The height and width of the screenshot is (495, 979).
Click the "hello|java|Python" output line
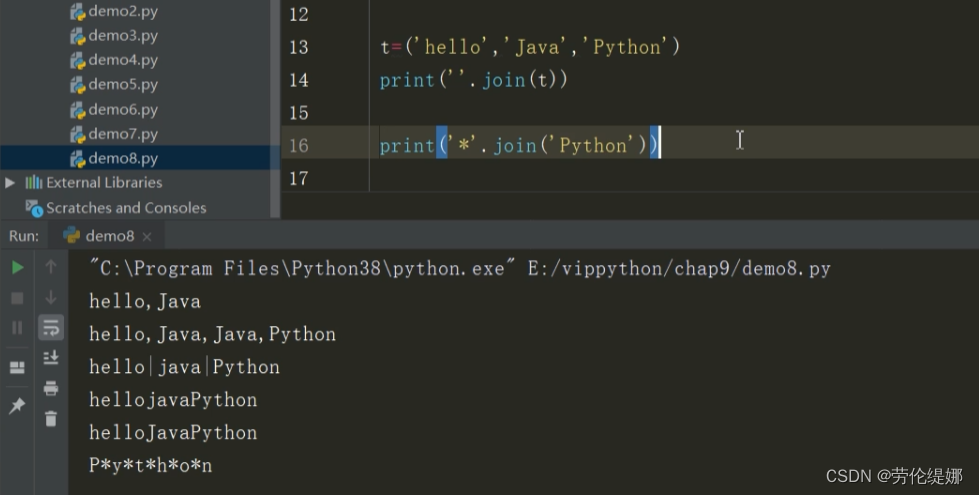pyautogui.click(x=184, y=367)
